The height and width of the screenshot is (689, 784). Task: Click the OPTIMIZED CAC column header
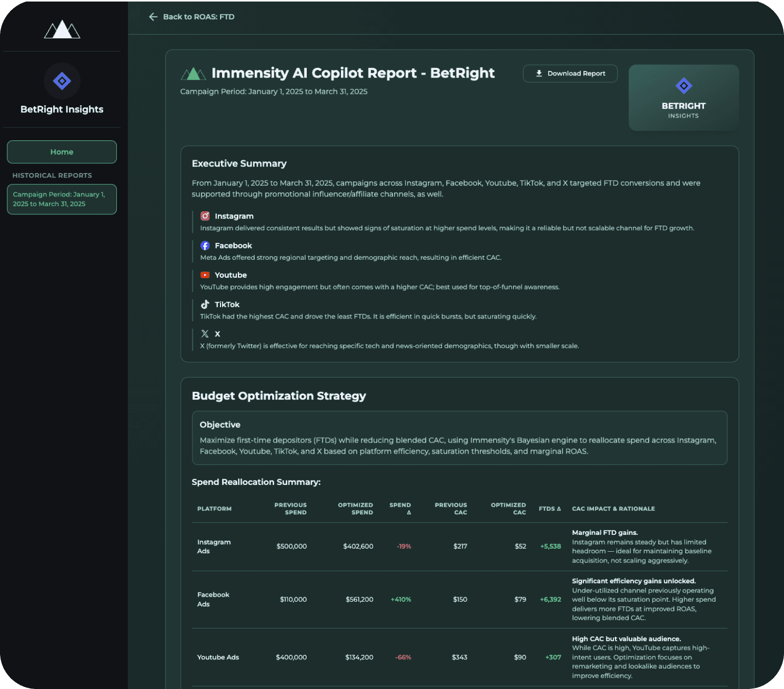pos(508,509)
